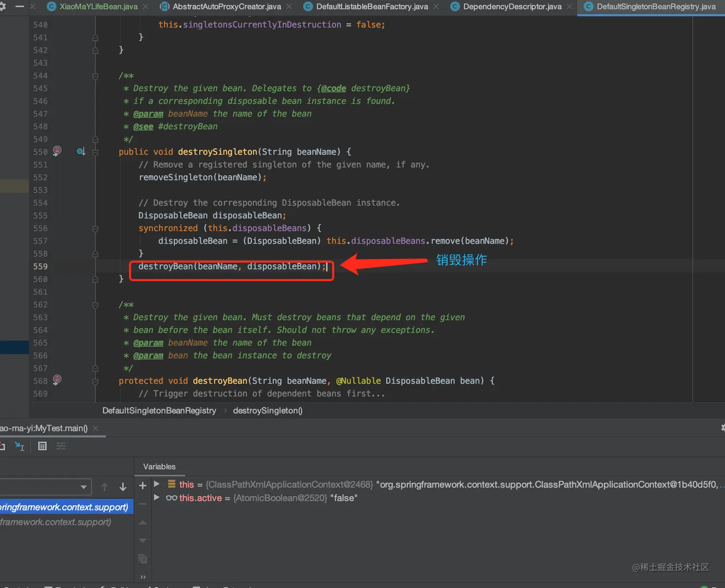The height and width of the screenshot is (588, 725).
Task: Show more Variables toolbar actions chevron
Action: pyautogui.click(x=142, y=577)
